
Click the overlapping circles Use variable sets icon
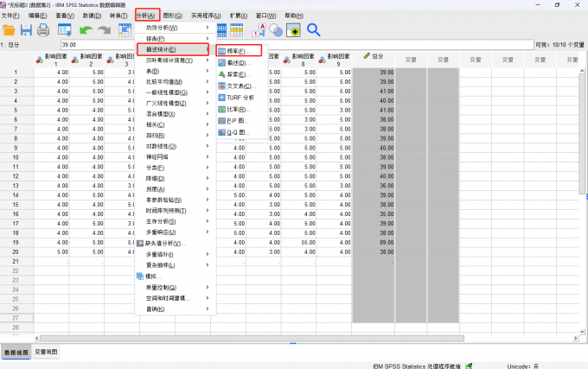[276, 30]
